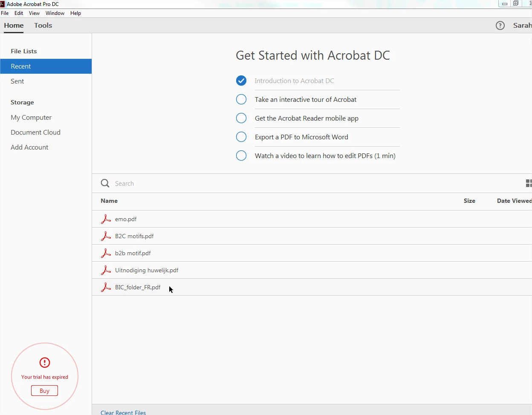Open Get the Acrobat Reader mobile app
The width and height of the screenshot is (532, 415).
[x=306, y=118]
